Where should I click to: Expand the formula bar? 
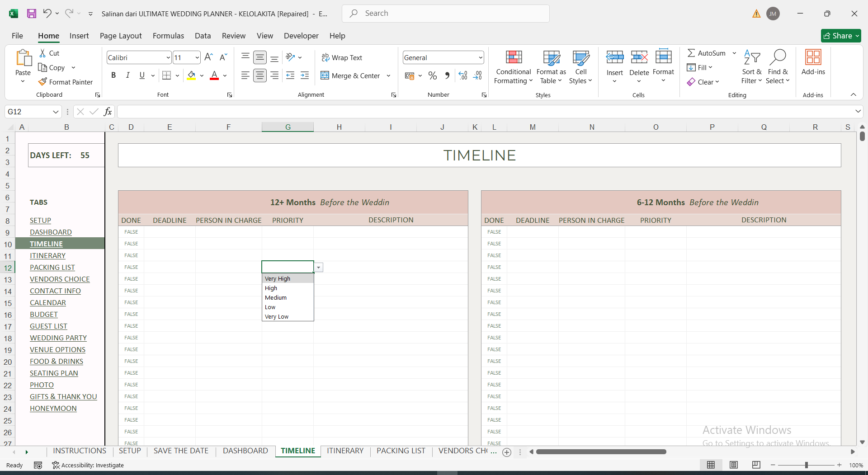click(x=858, y=112)
